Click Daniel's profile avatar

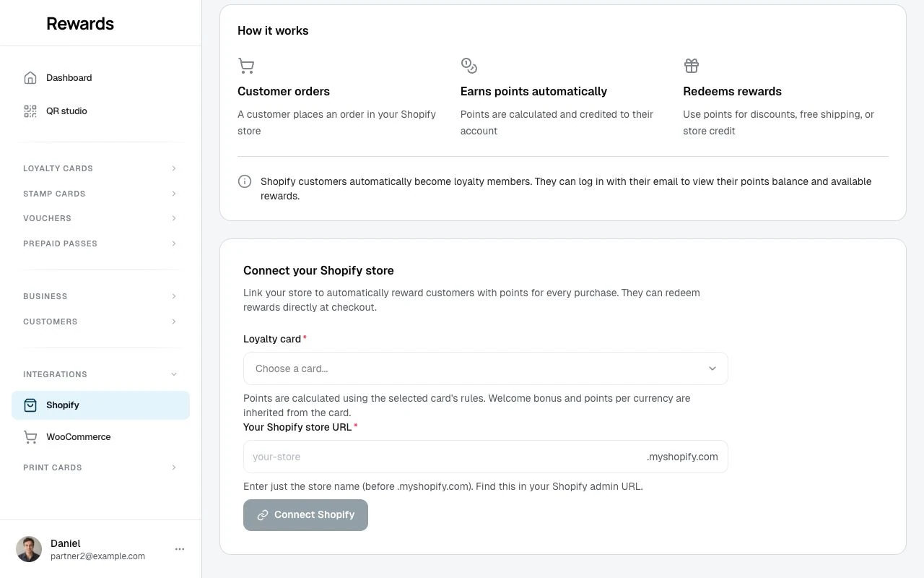(29, 549)
